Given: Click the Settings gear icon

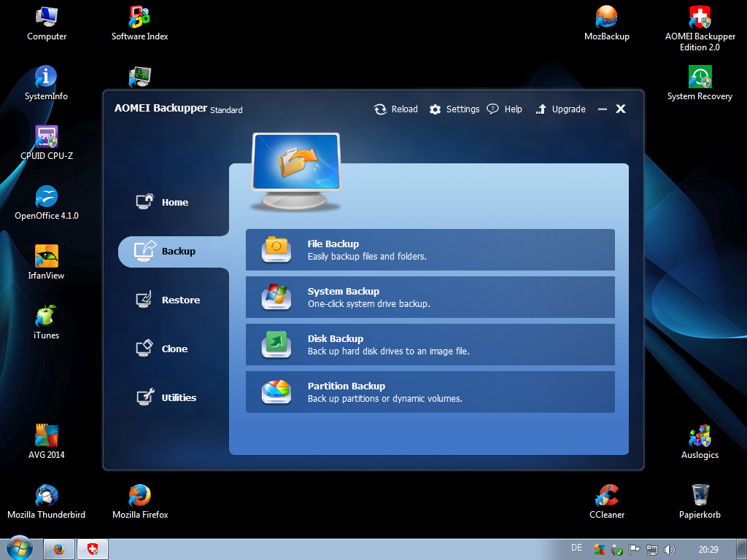Looking at the screenshot, I should [x=435, y=109].
